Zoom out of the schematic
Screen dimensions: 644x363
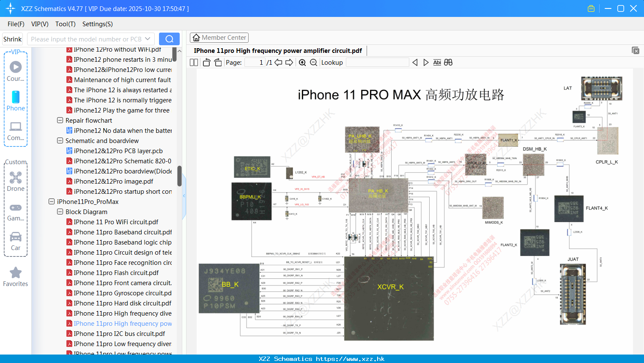pos(313,63)
